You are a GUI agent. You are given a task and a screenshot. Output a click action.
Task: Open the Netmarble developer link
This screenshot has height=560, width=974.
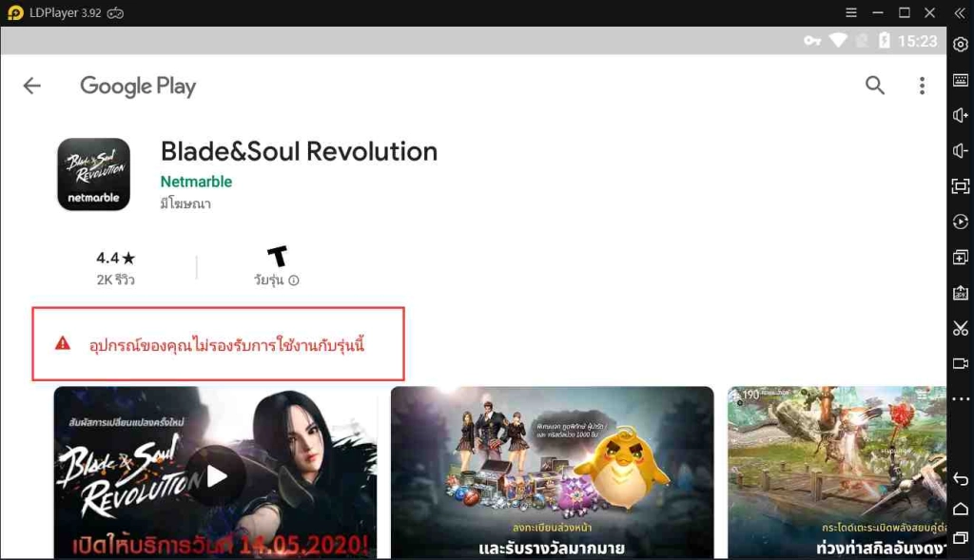pyautogui.click(x=196, y=182)
